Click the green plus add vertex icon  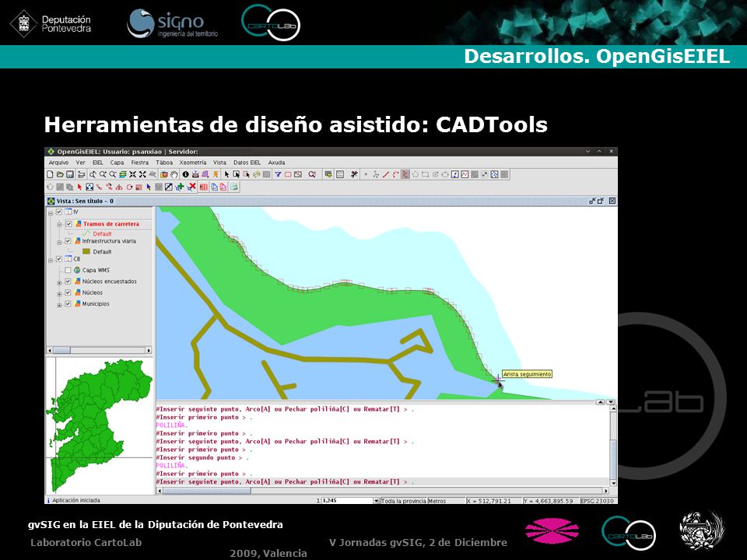click(179, 187)
